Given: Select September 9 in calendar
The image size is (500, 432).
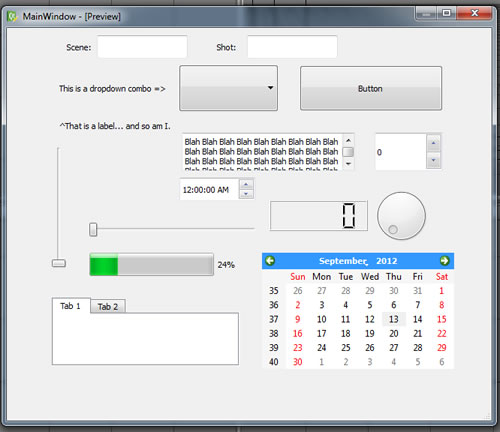Looking at the screenshot, I should [298, 319].
